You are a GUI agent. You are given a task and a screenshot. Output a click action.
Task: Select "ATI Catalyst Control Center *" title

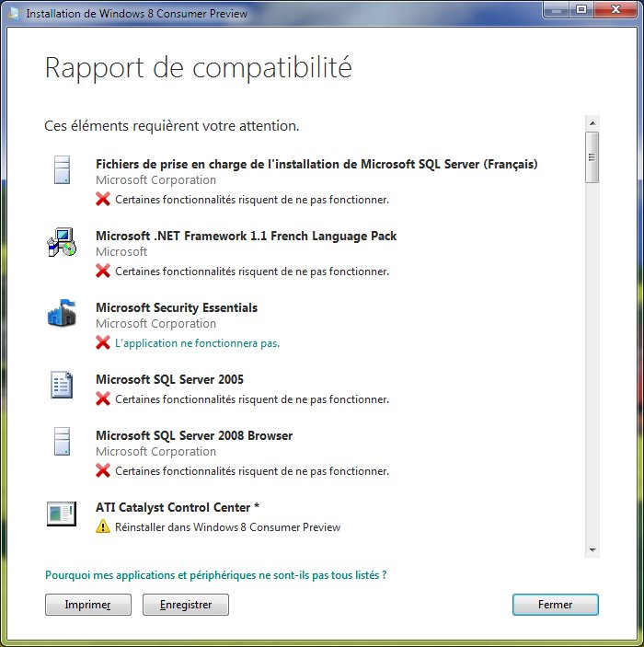[178, 507]
